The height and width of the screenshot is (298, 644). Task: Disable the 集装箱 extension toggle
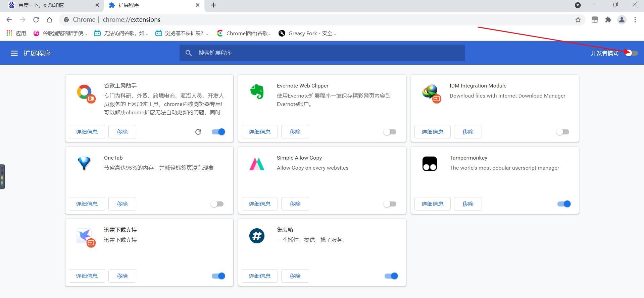click(391, 276)
